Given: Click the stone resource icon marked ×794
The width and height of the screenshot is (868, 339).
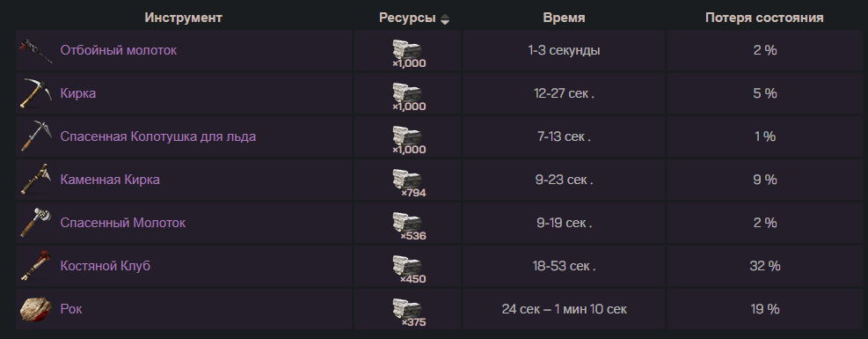Looking at the screenshot, I should point(407,179).
